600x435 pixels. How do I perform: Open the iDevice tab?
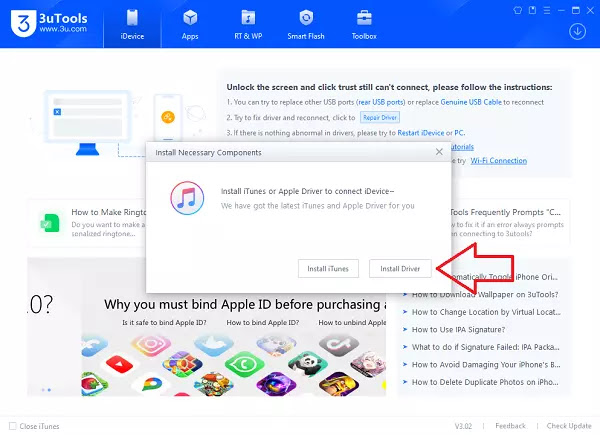click(x=132, y=24)
